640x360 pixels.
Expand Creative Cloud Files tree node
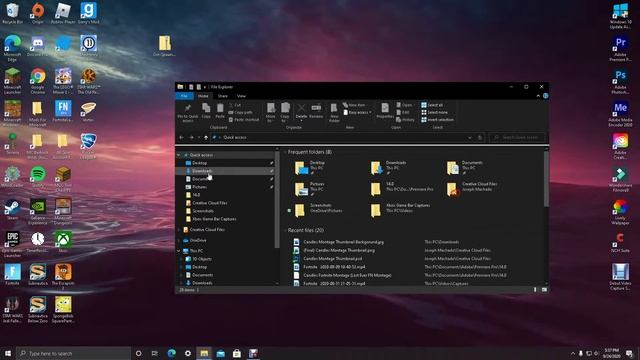coord(179,230)
